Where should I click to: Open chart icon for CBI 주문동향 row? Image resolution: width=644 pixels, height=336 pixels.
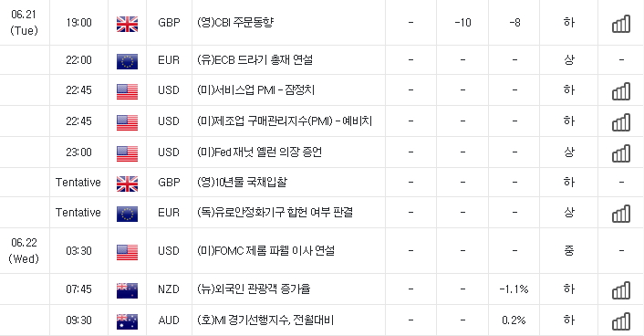621,24
